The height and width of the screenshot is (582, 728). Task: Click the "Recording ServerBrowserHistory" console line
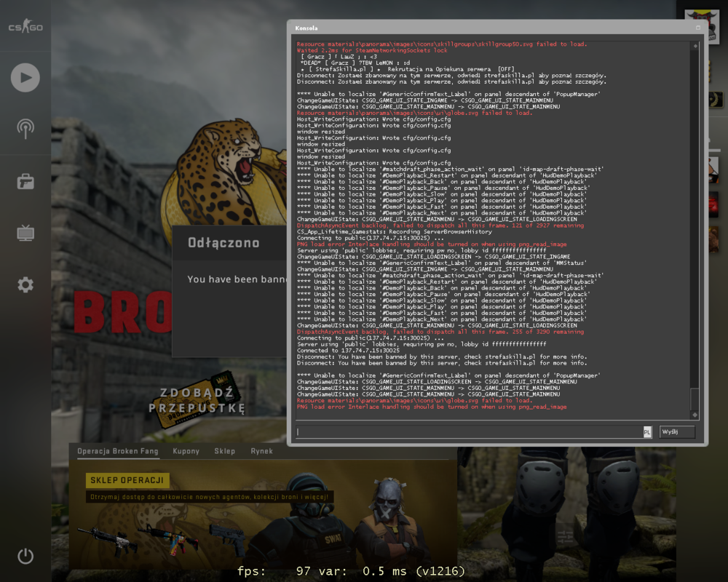(394, 231)
